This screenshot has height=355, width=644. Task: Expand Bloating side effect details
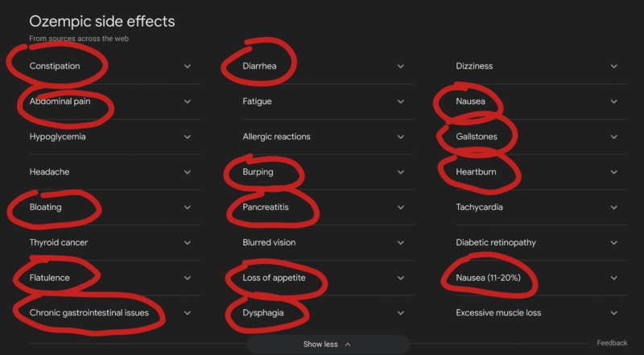tap(187, 207)
